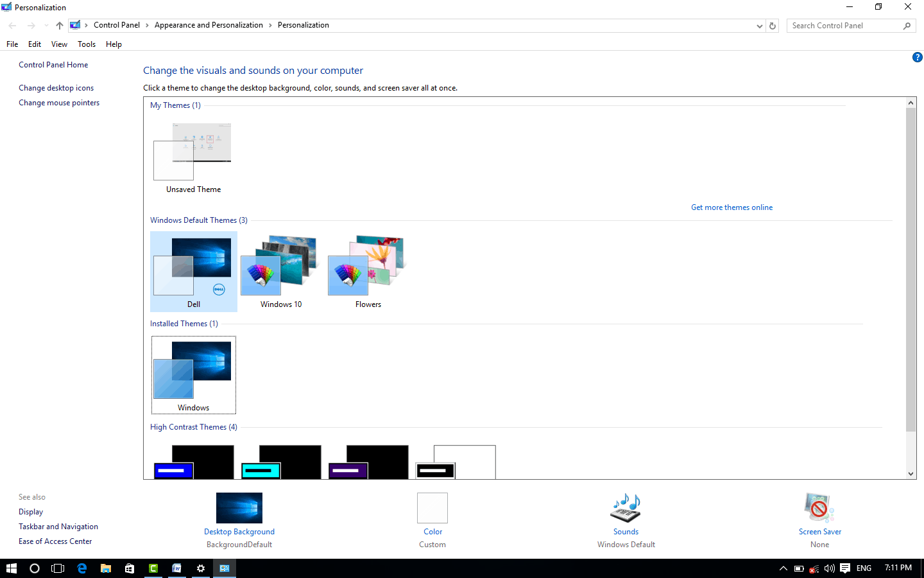924x578 pixels.
Task: Go up one level with the Up arrow
Action: [x=60, y=26]
